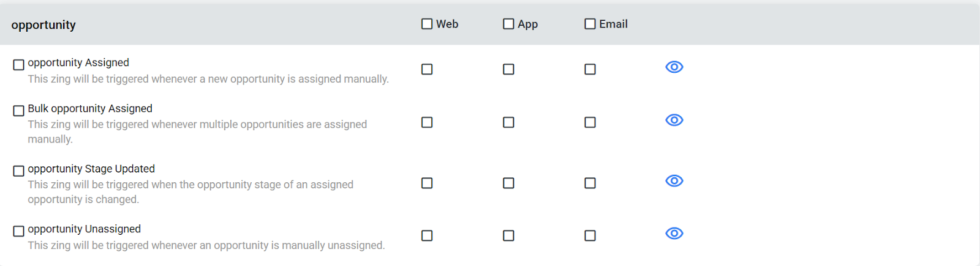Image resolution: width=980 pixels, height=266 pixels.
Task: Enable App for opportunity Assigned
Action: tap(508, 70)
